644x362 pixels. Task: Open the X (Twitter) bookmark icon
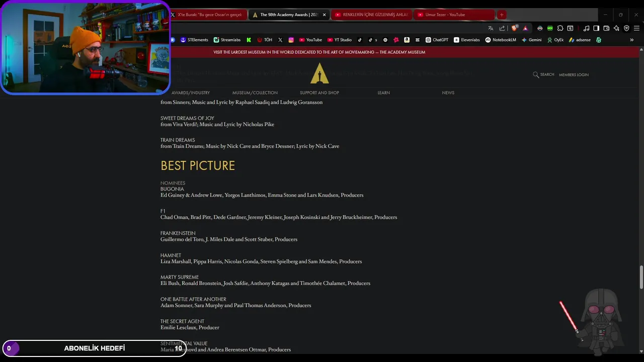tap(280, 40)
